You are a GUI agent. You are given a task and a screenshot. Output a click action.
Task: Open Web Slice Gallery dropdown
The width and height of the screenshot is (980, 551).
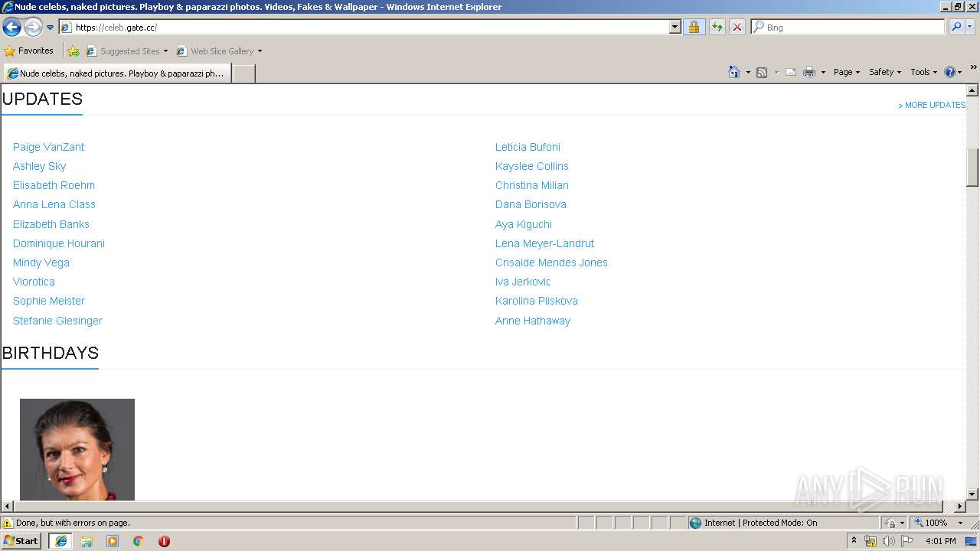219,51
